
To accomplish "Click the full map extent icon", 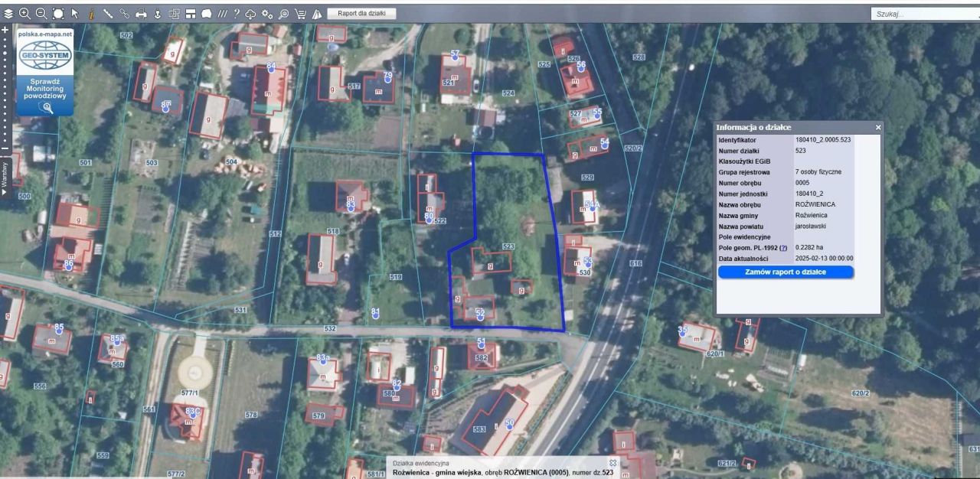I will [57, 11].
